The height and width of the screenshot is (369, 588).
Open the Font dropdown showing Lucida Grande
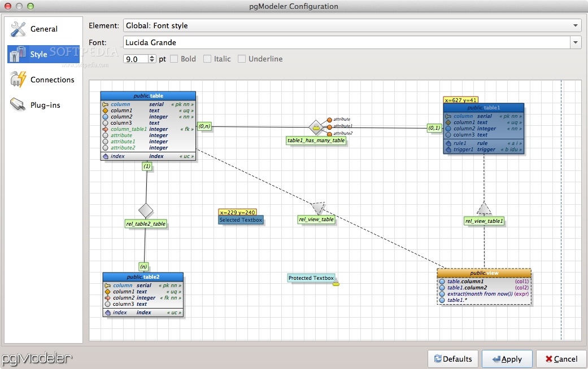pos(575,42)
